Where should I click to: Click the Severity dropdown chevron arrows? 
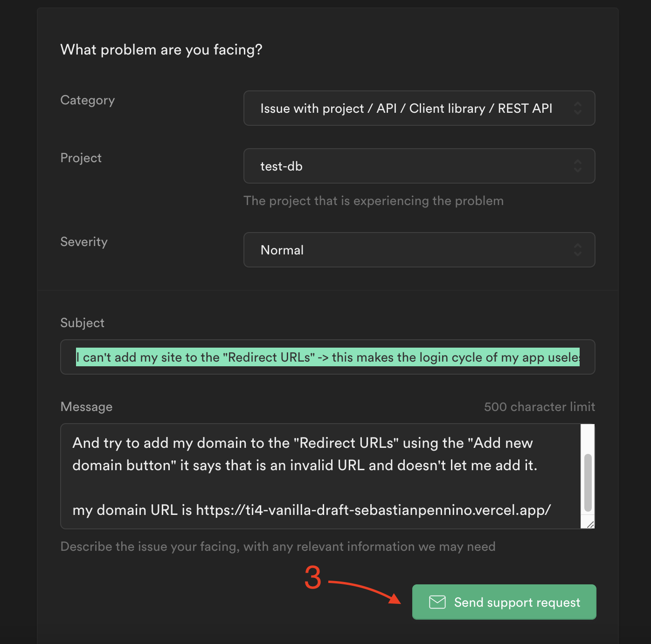578,250
